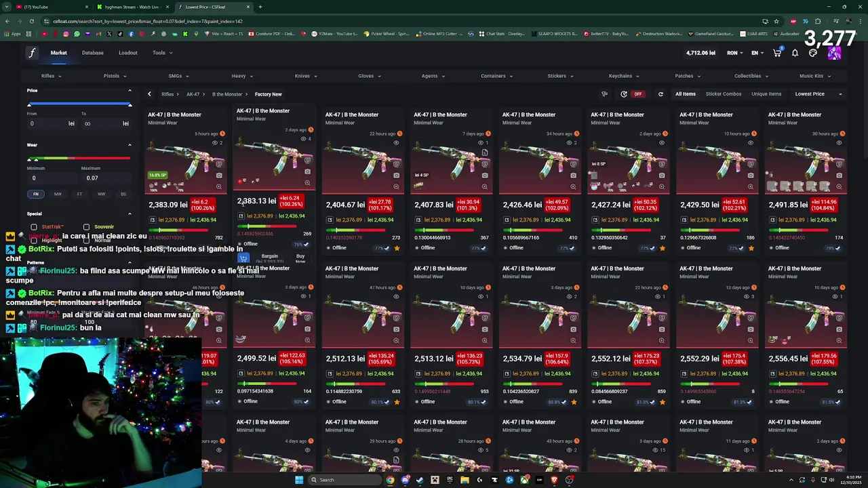
Task: Expand the Pistols category dropdown
Action: 115,76
